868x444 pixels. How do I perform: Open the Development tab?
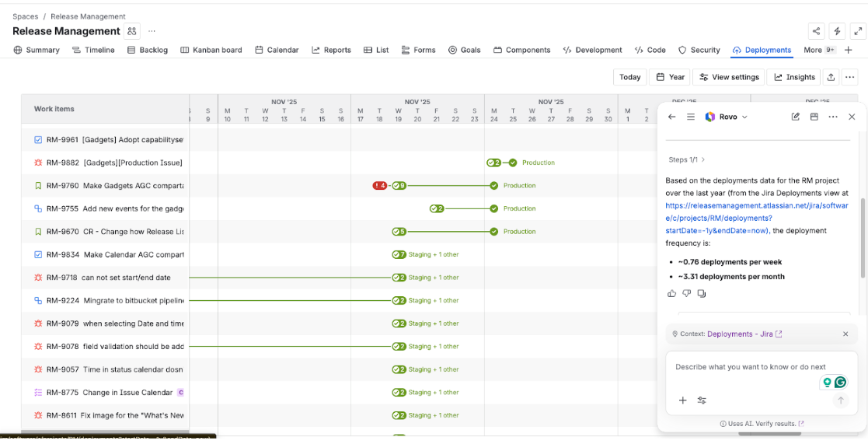point(592,50)
